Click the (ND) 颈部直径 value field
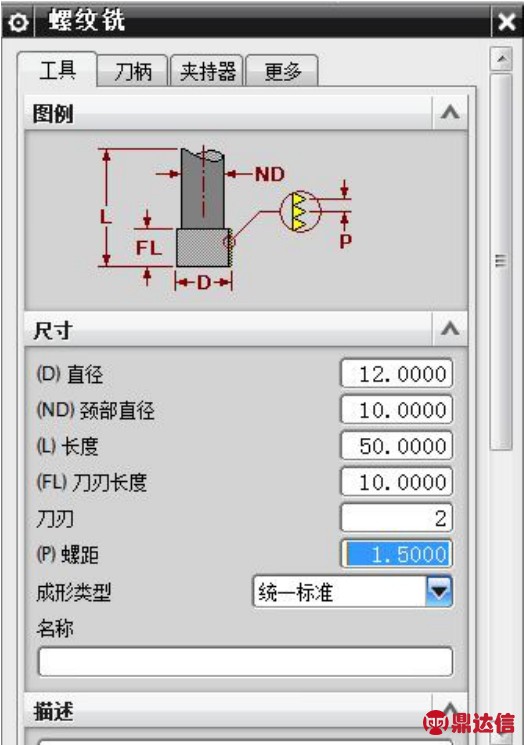The image size is (525, 745). (397, 410)
